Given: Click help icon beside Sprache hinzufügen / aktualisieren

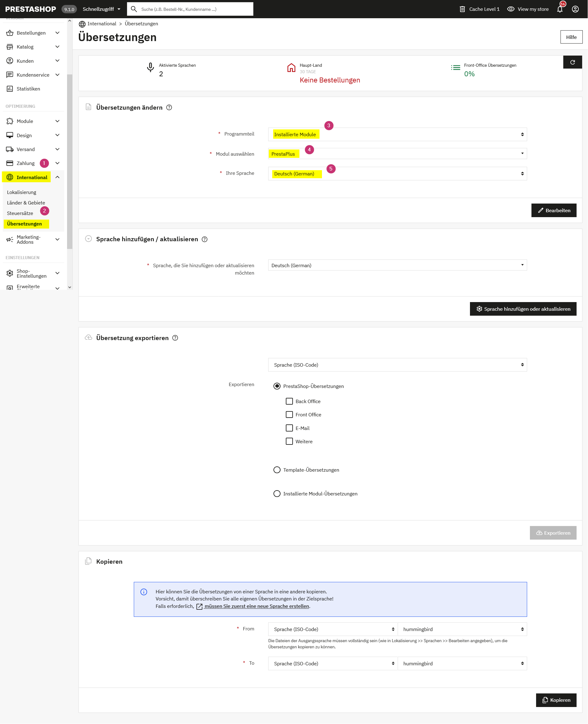Looking at the screenshot, I should coord(205,239).
